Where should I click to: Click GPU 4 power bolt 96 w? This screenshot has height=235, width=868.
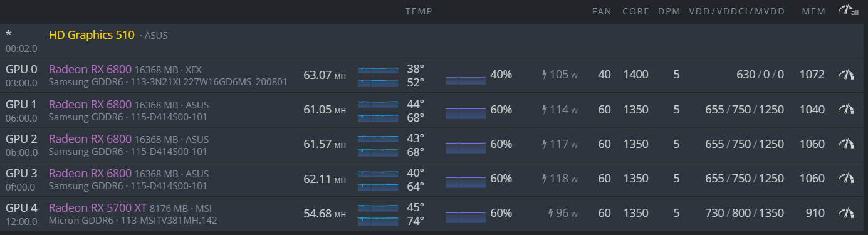(563, 213)
